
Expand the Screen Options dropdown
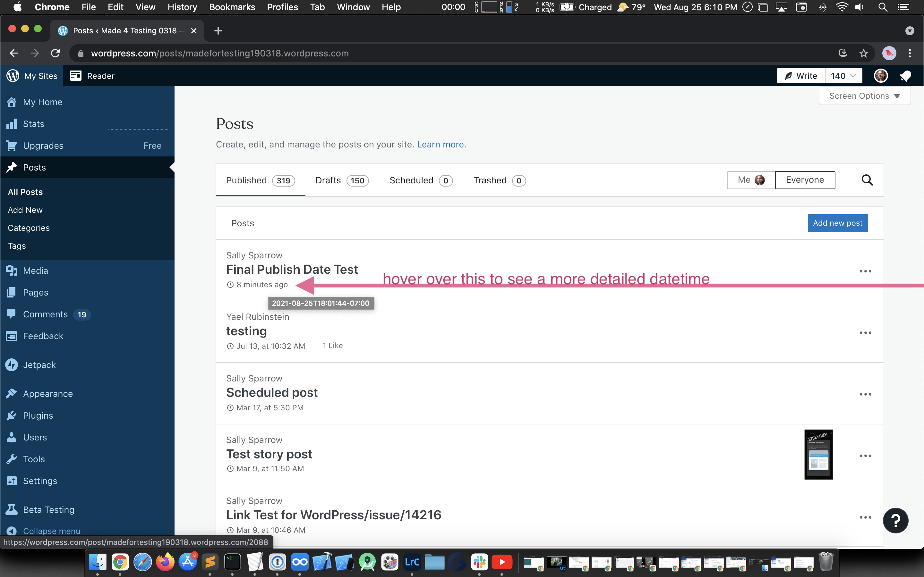(864, 96)
